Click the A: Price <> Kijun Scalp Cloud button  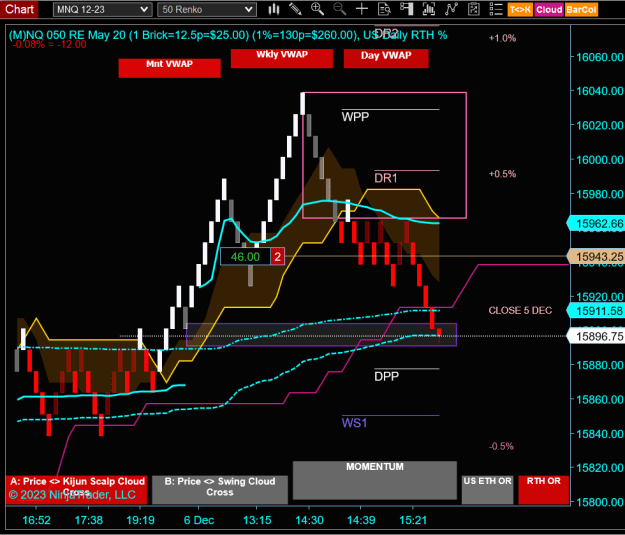tap(77, 490)
